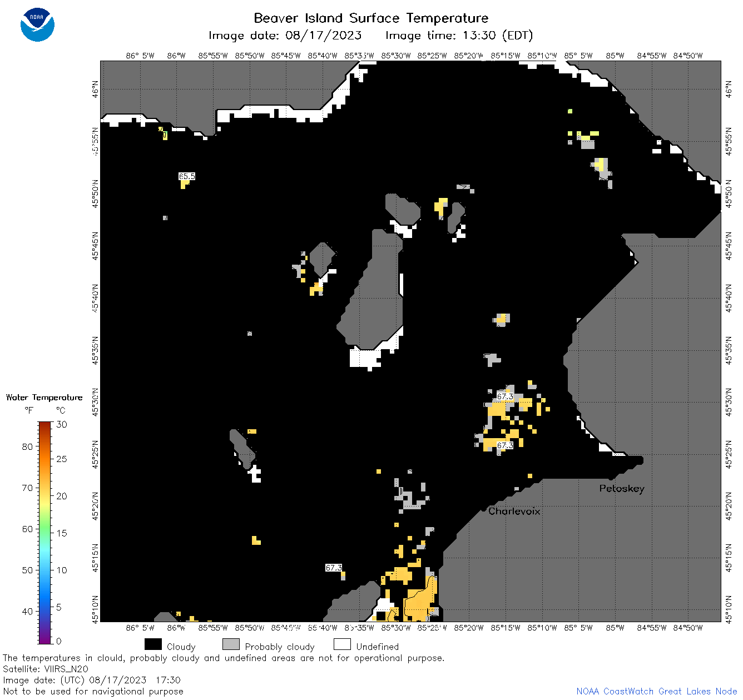Click the 65.5 temperature reading label
Viewport: 743px width, 700px height.
[x=187, y=176]
